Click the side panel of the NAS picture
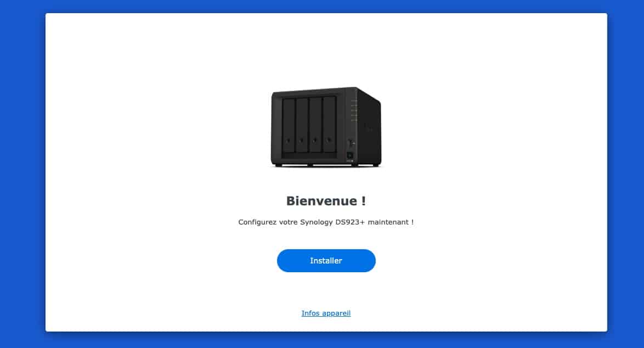644x348 pixels. point(370,128)
